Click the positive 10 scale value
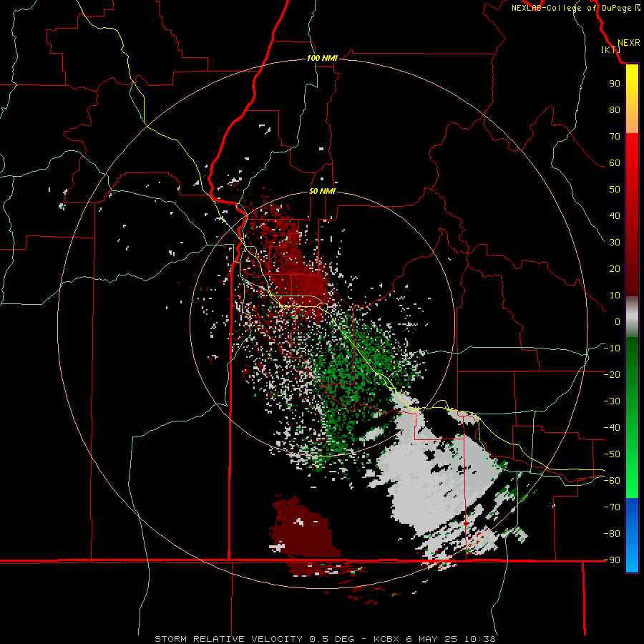This screenshot has width=644, height=644. (615, 296)
